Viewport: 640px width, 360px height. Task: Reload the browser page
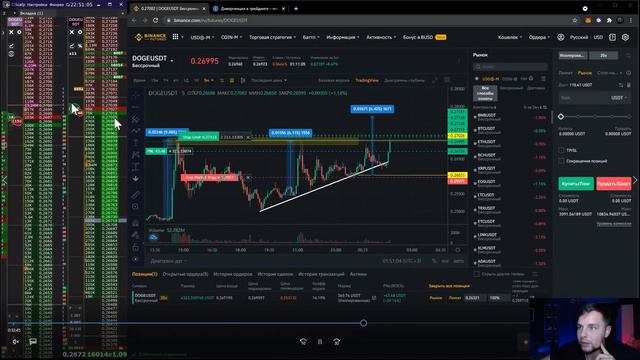click(x=156, y=20)
